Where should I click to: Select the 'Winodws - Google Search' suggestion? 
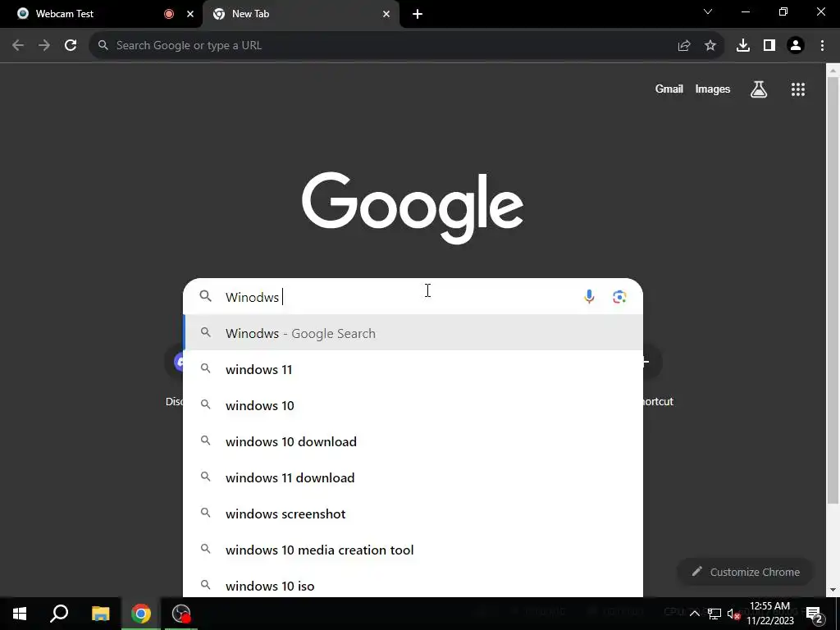(x=413, y=333)
